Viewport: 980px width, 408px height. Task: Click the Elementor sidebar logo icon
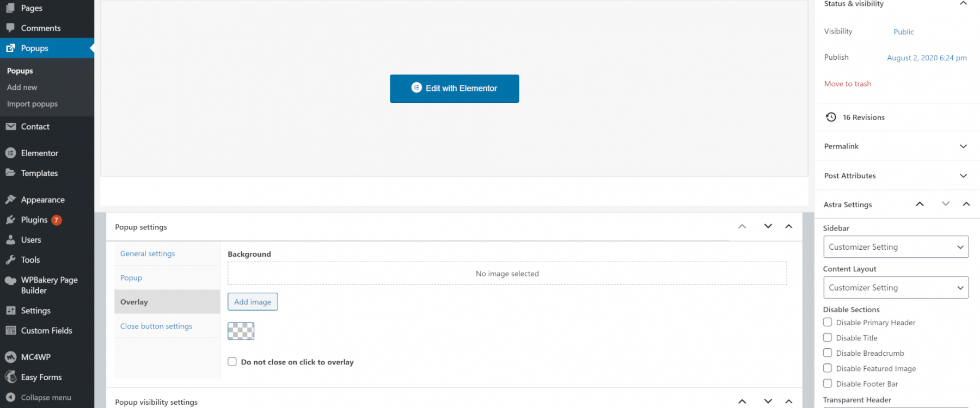pyautogui.click(x=10, y=153)
